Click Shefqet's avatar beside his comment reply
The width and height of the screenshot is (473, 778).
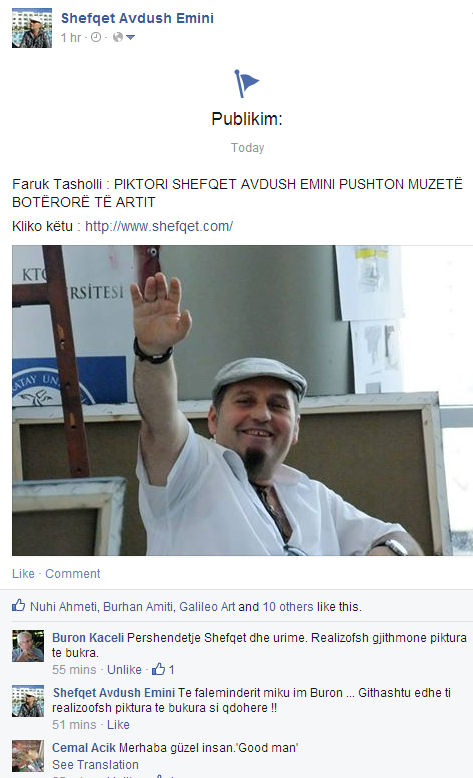pos(28,701)
